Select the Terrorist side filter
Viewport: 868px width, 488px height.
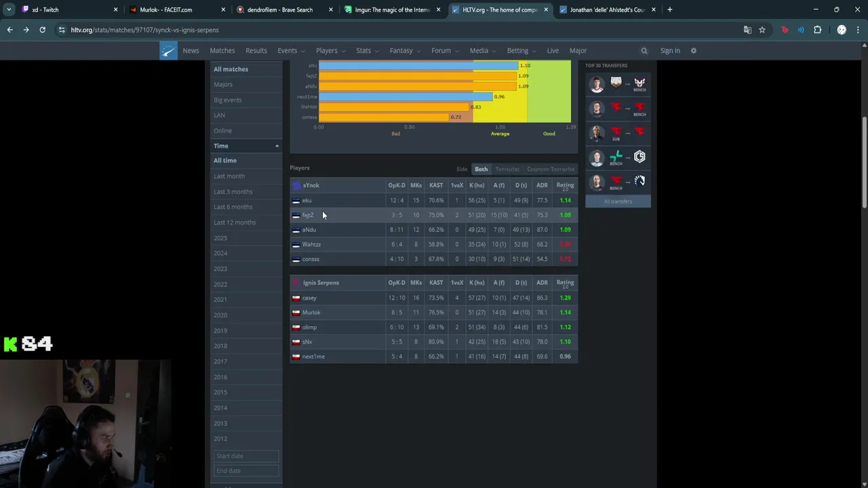(x=507, y=169)
